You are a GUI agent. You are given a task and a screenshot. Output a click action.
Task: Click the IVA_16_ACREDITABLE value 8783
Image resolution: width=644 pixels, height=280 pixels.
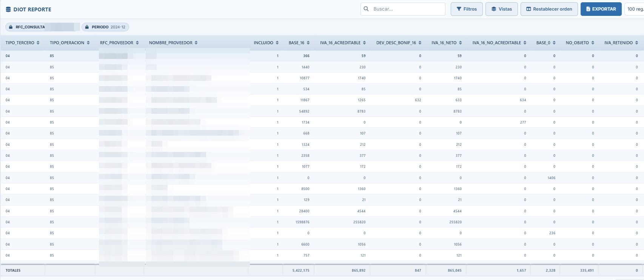[x=362, y=111]
